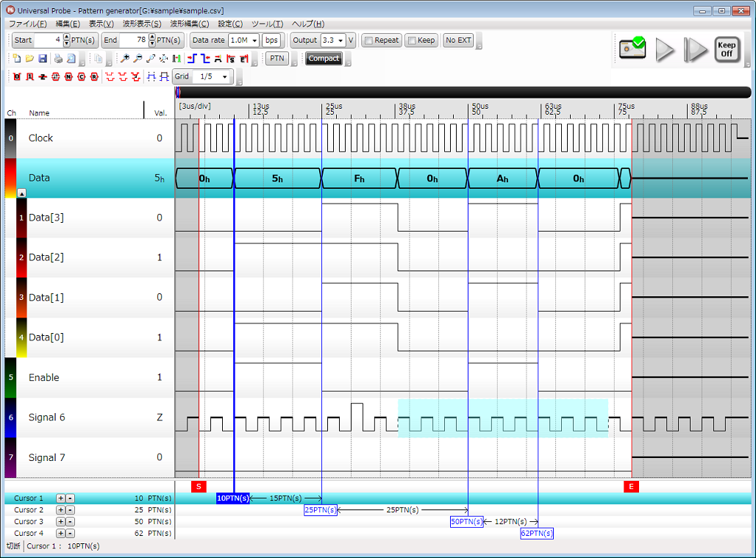Toggle the Compact view button
This screenshot has width=756, height=558.
click(324, 59)
